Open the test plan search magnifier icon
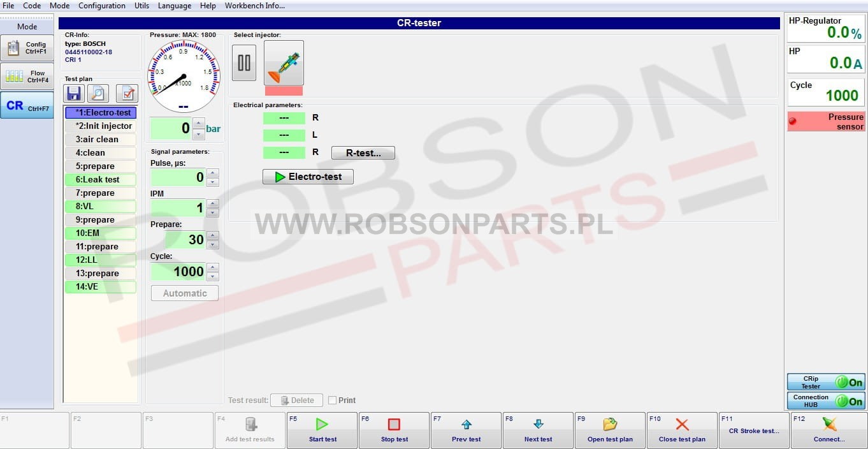 pyautogui.click(x=98, y=94)
